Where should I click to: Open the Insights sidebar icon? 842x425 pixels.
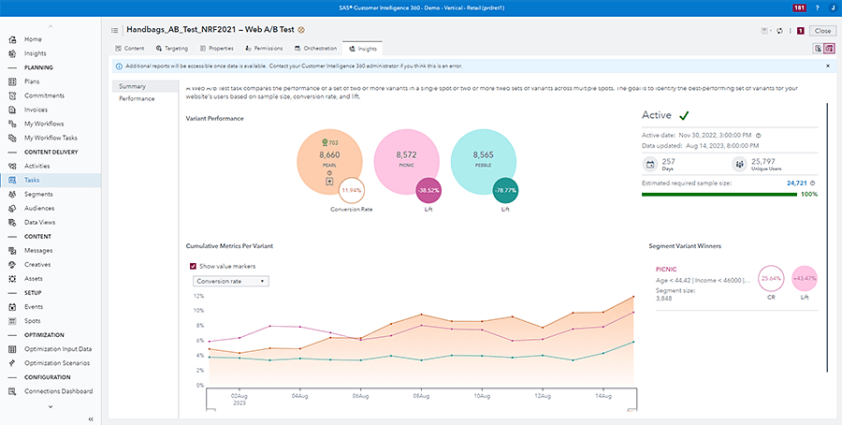tap(12, 53)
